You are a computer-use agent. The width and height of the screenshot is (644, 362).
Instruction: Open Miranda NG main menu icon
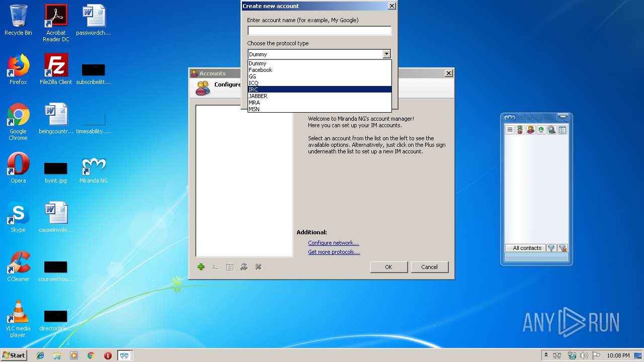(510, 130)
